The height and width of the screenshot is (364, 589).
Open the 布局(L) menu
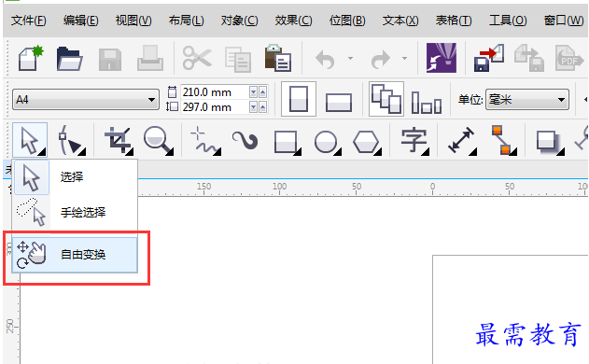[x=186, y=21]
